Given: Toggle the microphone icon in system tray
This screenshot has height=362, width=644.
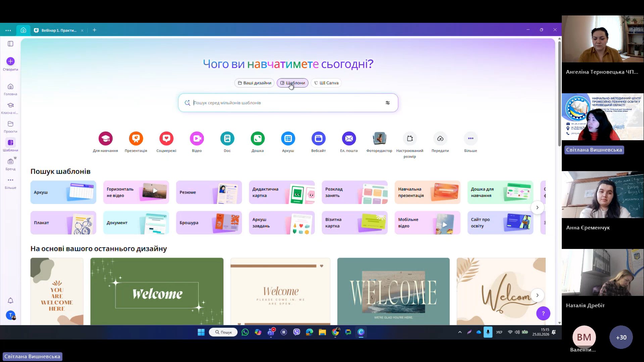Looking at the screenshot, I should [488, 332].
